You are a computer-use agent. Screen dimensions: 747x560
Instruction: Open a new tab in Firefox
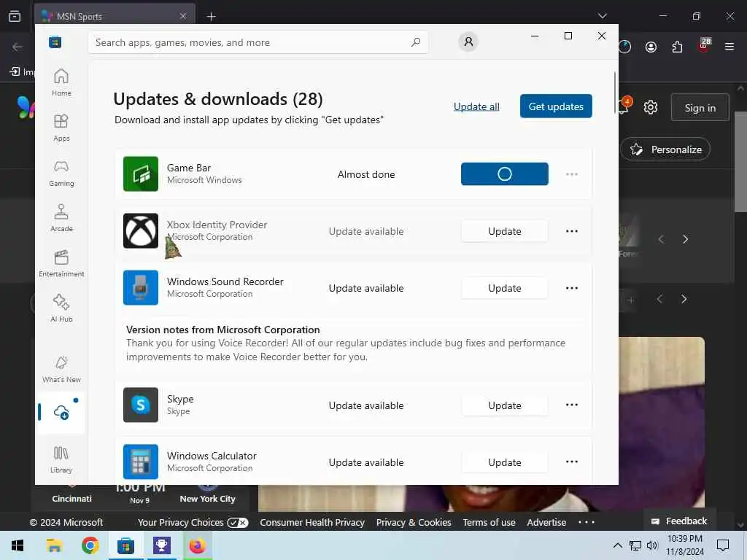211,17
